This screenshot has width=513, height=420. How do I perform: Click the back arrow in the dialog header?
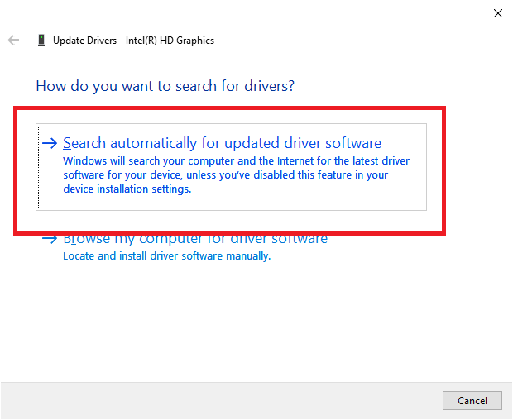point(14,41)
